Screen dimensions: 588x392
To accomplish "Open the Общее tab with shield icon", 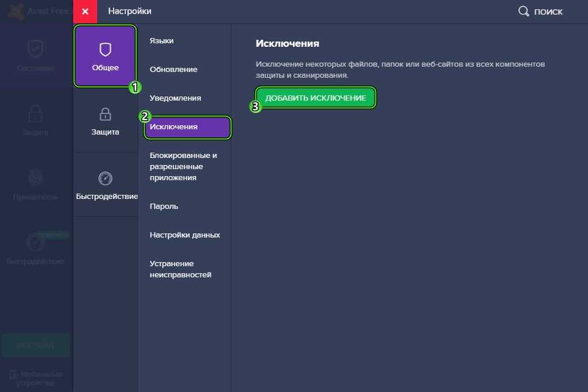I will tap(105, 56).
